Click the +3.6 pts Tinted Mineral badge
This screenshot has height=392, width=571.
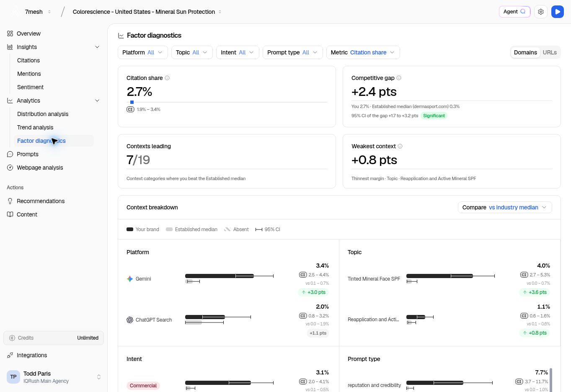pyautogui.click(x=535, y=292)
